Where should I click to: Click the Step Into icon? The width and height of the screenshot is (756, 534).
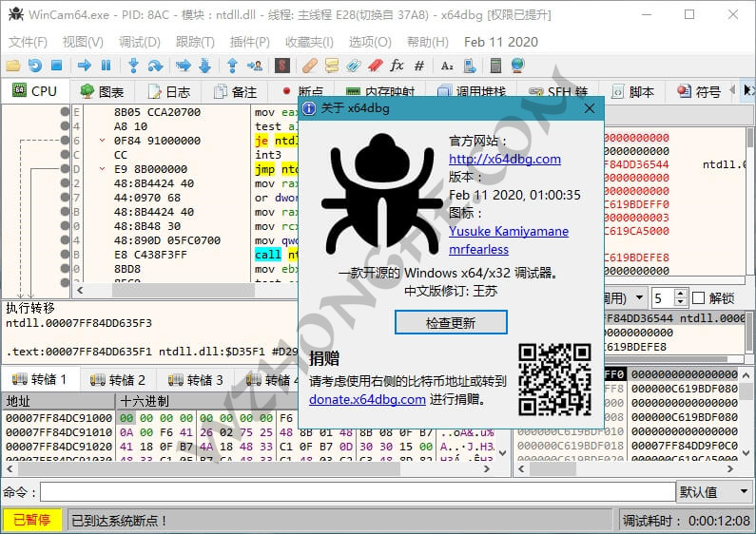click(x=133, y=65)
